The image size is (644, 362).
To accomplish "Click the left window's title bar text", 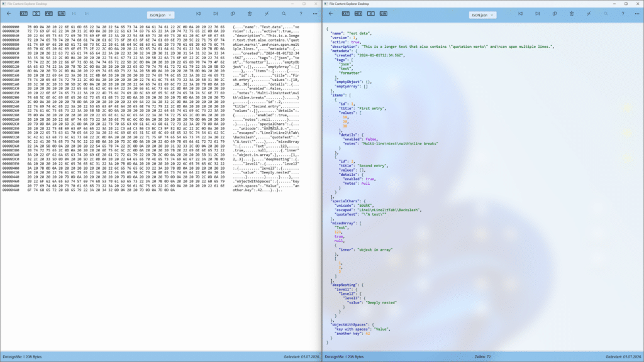I will [27, 4].
